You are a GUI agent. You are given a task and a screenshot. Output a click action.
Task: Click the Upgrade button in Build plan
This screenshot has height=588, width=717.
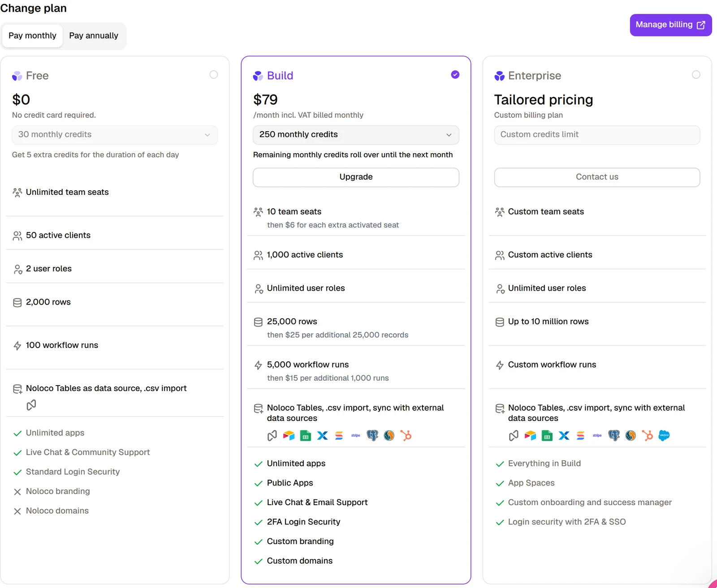(356, 177)
